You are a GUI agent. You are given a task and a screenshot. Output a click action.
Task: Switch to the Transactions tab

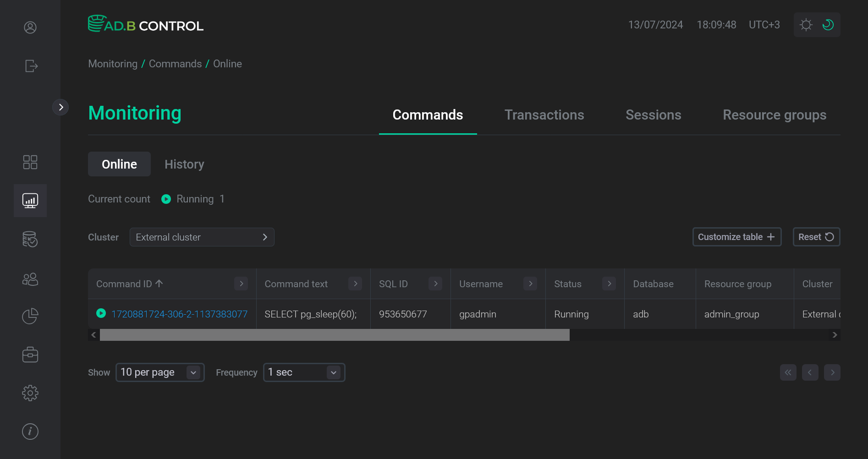click(544, 115)
